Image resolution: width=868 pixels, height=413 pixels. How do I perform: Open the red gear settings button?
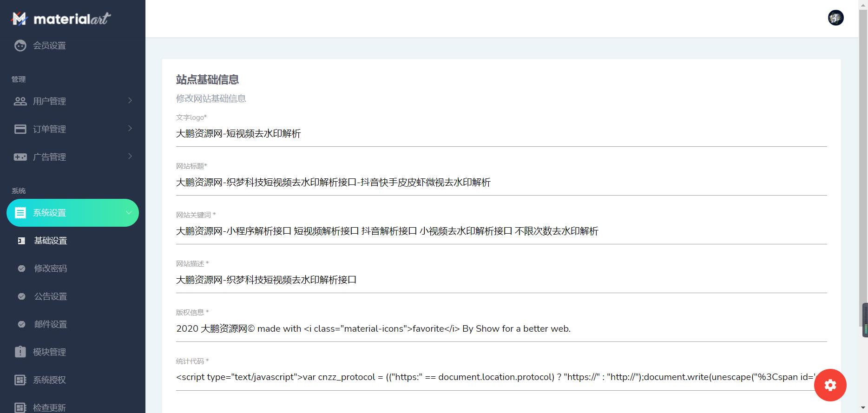coord(830,385)
